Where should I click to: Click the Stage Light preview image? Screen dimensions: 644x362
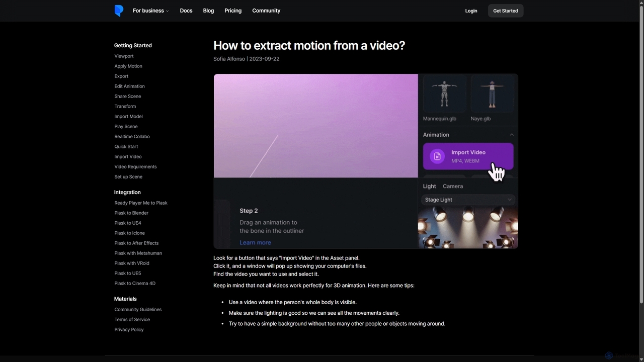tap(468, 228)
